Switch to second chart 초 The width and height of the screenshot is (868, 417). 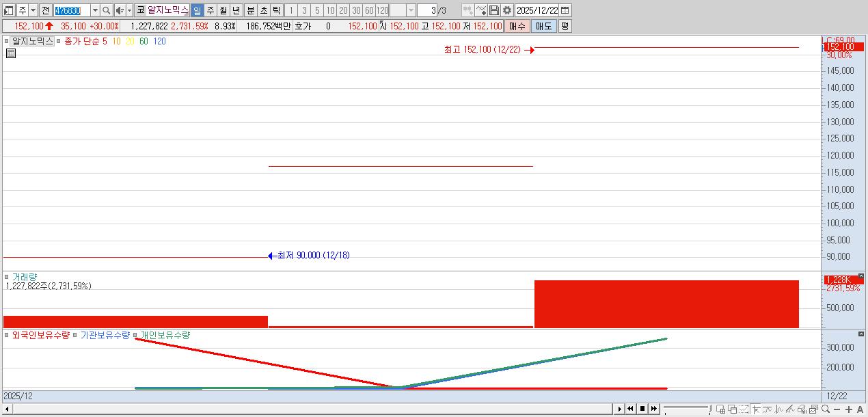point(263,10)
